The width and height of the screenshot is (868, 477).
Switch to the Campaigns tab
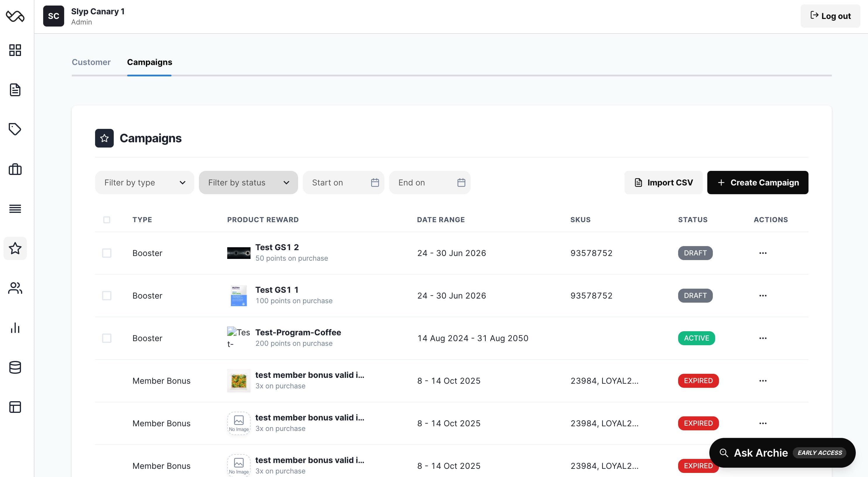click(x=150, y=62)
